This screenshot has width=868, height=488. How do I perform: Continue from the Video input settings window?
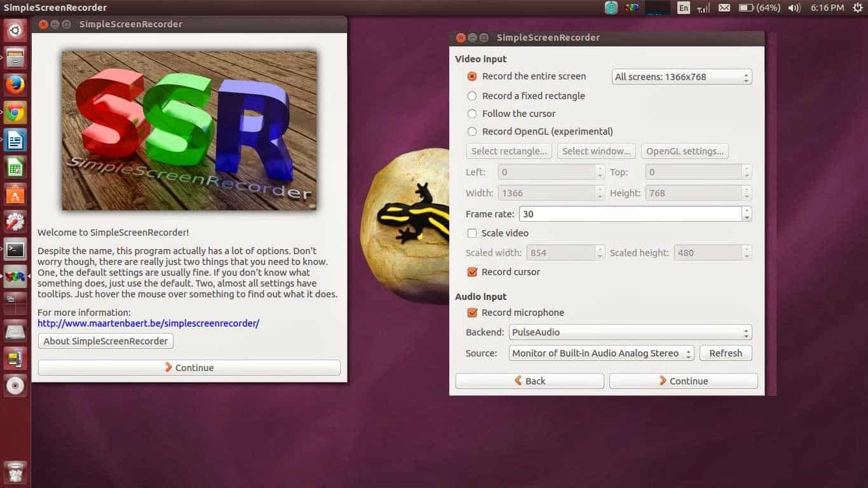(684, 381)
